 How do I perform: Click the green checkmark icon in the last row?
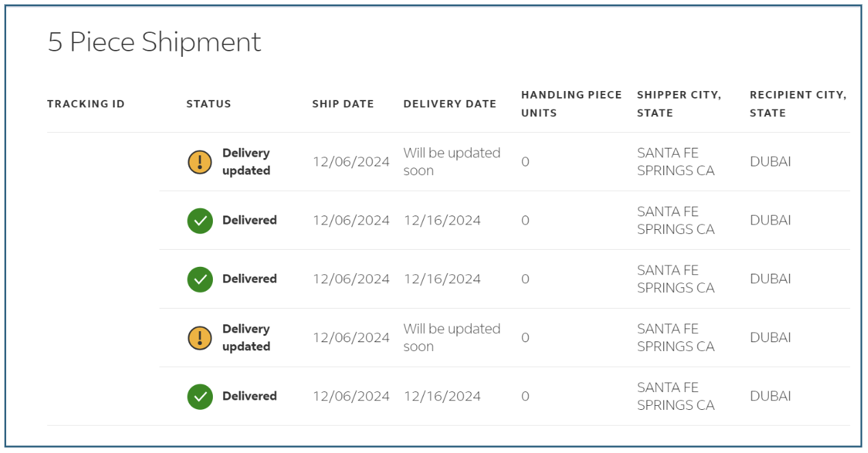pos(200,397)
